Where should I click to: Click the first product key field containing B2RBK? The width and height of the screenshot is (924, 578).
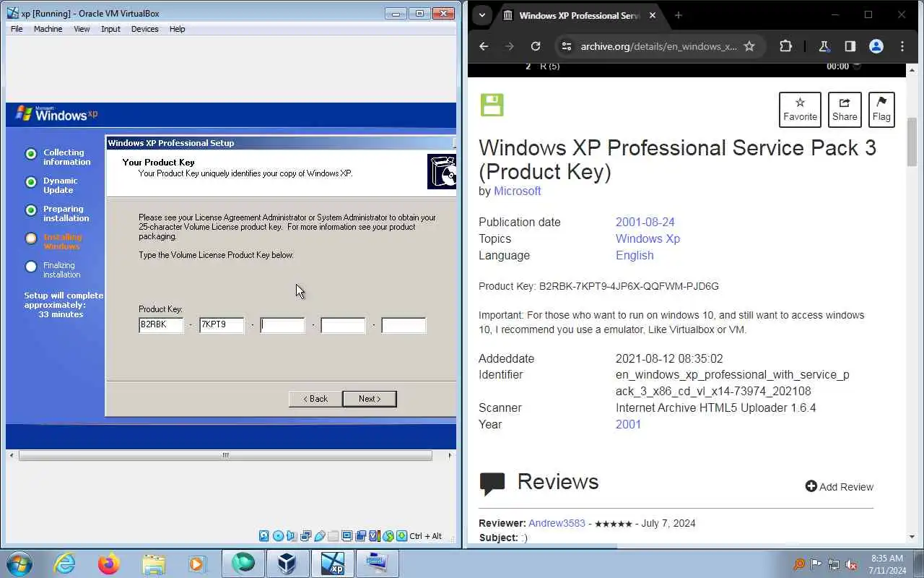coord(161,325)
